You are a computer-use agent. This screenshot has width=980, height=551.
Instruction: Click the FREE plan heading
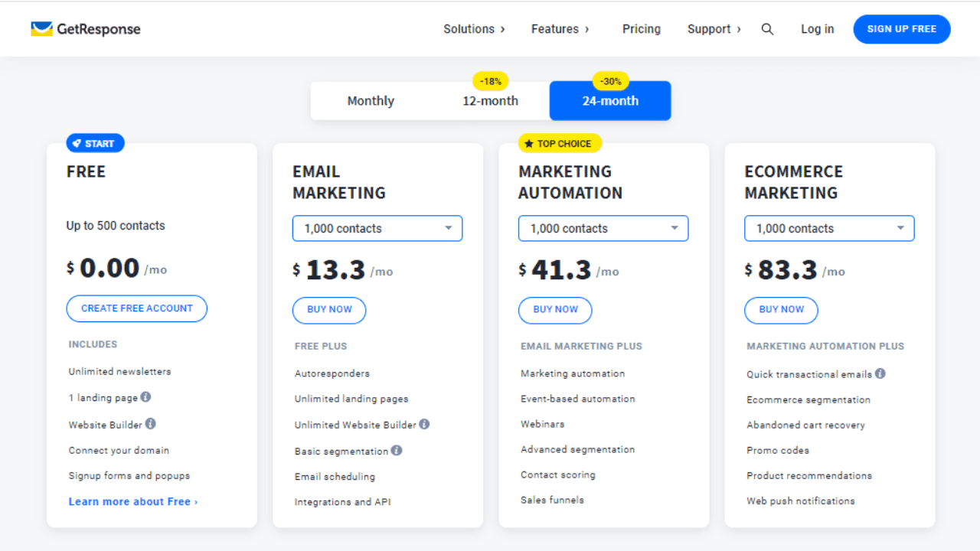pos(86,171)
